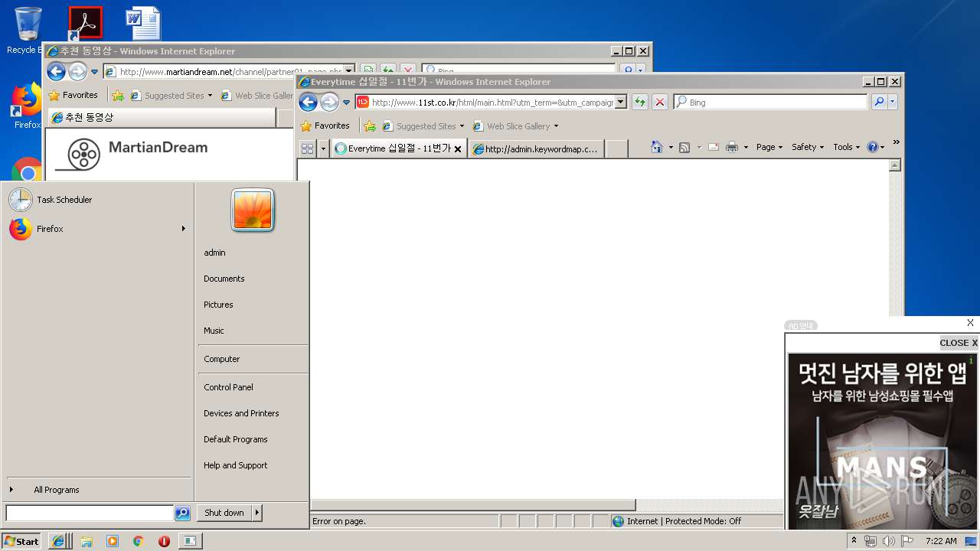Open Help and Support
980x551 pixels.
click(236, 465)
